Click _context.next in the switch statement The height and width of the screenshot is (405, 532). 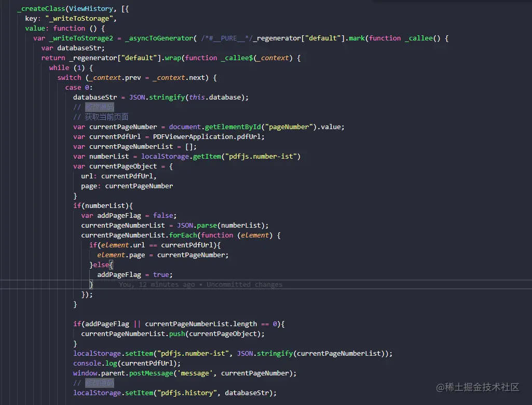(179, 77)
